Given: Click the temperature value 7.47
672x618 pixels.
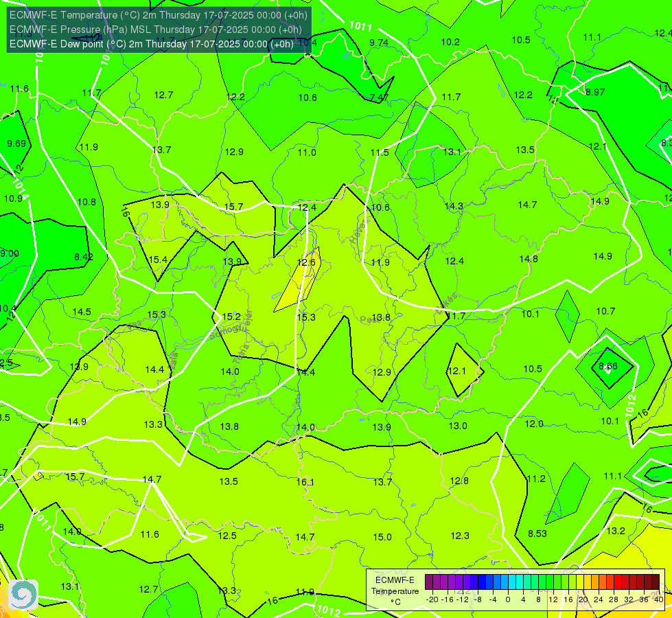Looking at the screenshot, I should point(379,98).
